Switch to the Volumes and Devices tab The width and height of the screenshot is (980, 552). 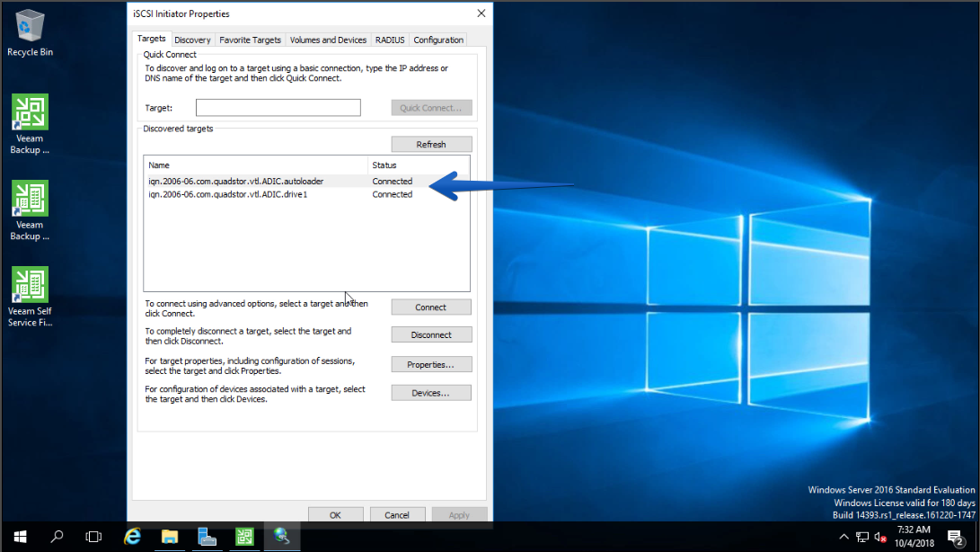(x=328, y=40)
